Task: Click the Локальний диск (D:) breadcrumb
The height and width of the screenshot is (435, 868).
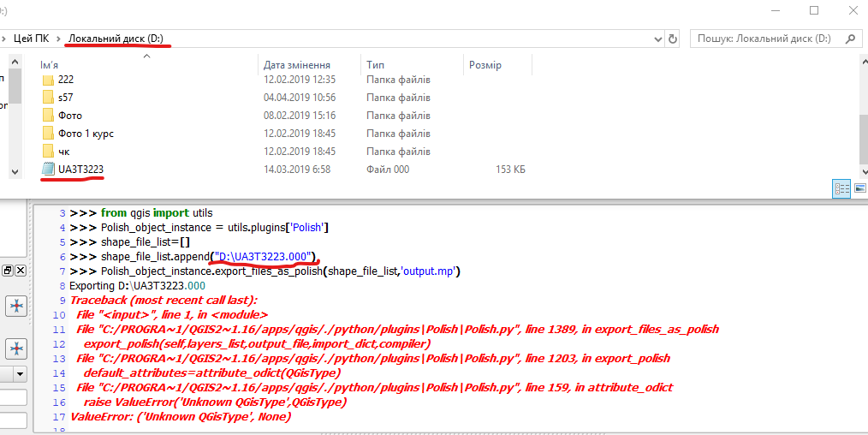Action: (116, 39)
